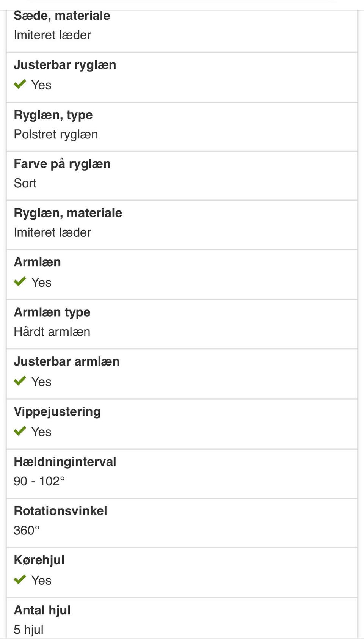
Task: Click the green checkmark under Kørehjul
Action: (20, 580)
